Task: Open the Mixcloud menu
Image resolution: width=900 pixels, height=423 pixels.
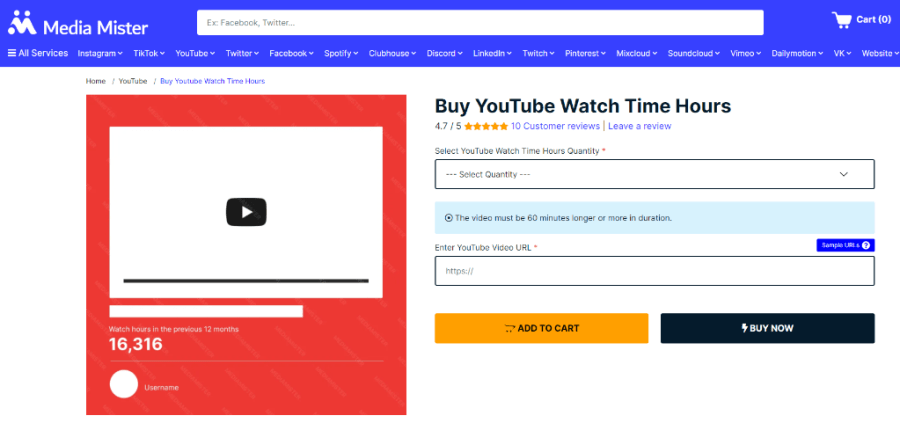Action: pos(637,53)
